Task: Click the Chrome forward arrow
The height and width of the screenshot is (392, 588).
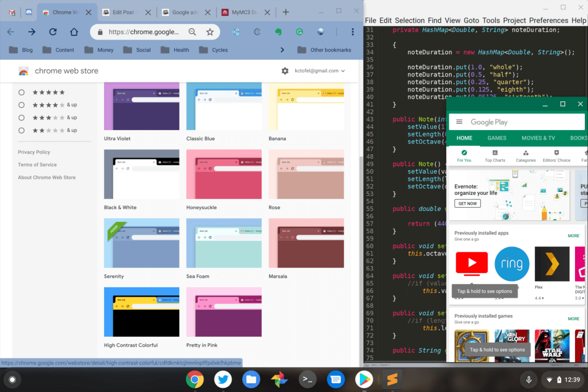Action: [x=32, y=32]
